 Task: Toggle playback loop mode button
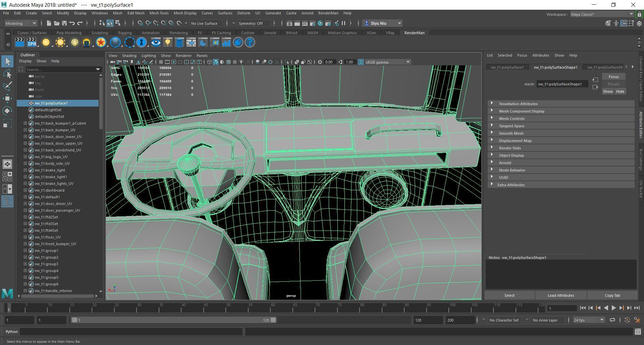(612, 320)
